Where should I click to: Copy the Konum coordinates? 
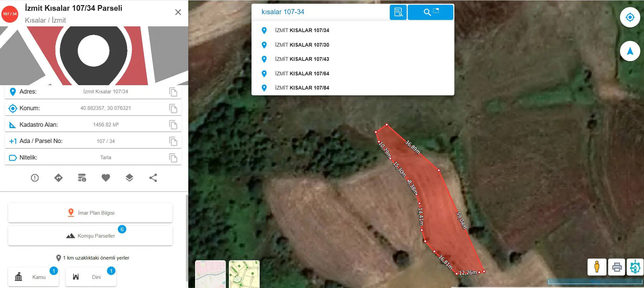point(173,109)
